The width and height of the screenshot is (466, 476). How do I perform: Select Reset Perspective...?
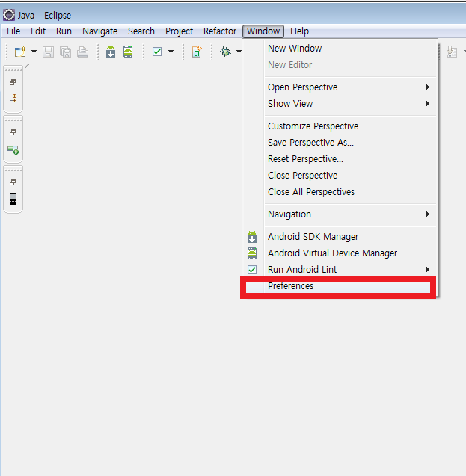click(x=340, y=158)
